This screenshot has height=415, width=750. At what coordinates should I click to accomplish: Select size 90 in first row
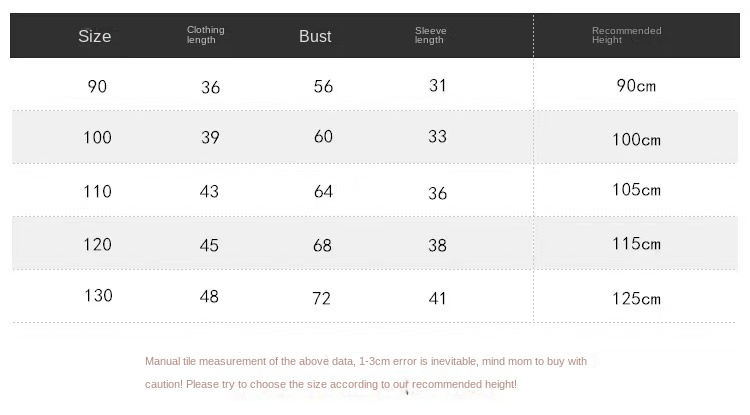click(97, 86)
